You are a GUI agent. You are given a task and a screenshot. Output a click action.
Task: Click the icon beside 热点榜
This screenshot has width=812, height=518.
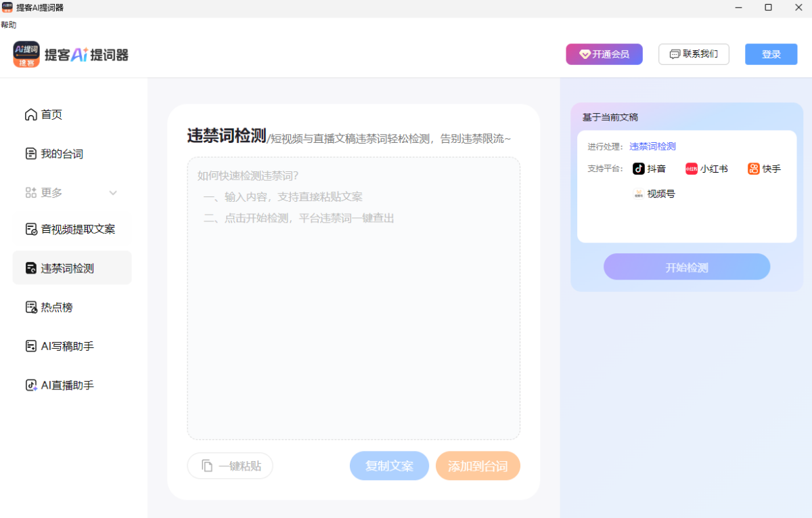pyautogui.click(x=30, y=307)
